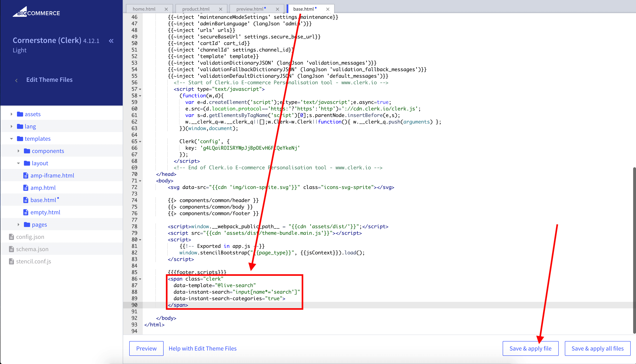The height and width of the screenshot is (364, 636).
Task: Close the home.html tab
Action: click(166, 9)
